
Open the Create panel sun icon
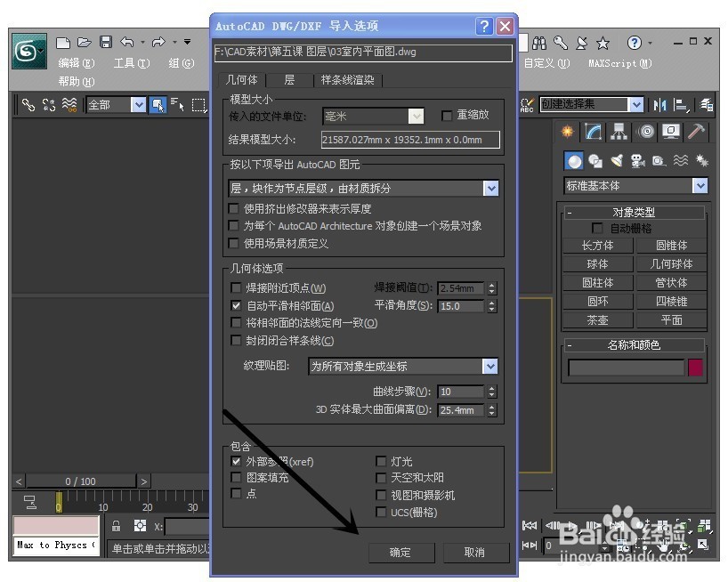[567, 132]
